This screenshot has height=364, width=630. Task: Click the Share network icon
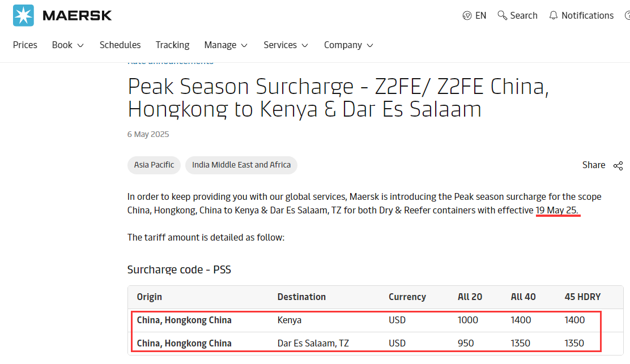click(618, 165)
